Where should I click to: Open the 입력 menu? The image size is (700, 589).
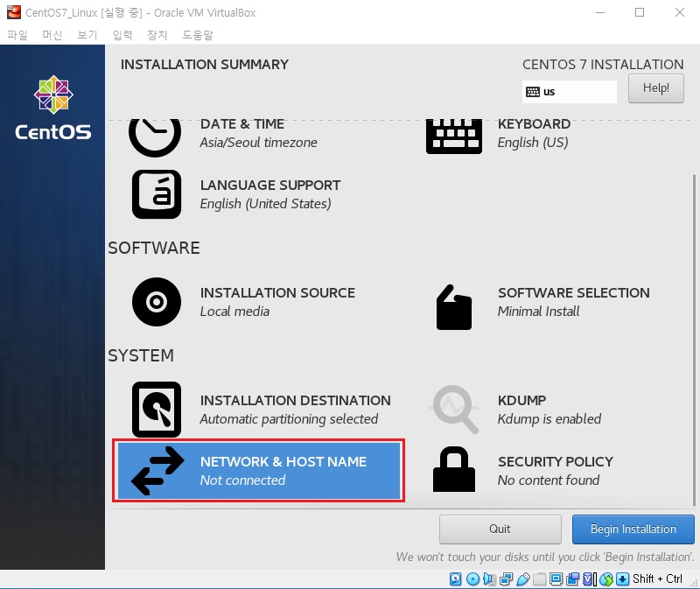click(122, 35)
